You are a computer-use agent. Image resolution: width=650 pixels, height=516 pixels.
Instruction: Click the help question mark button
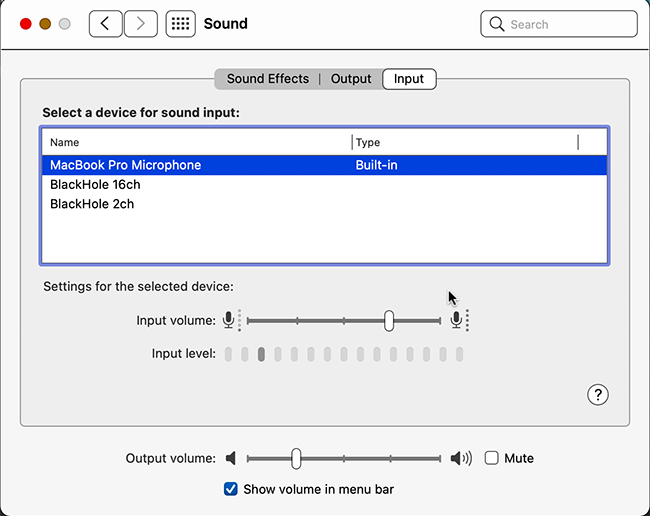click(598, 395)
